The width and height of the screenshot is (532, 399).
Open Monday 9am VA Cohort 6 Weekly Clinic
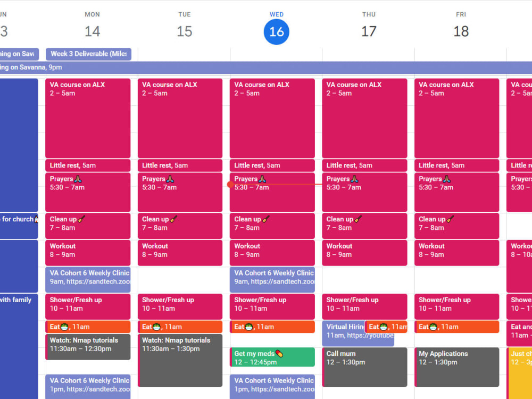click(x=88, y=280)
